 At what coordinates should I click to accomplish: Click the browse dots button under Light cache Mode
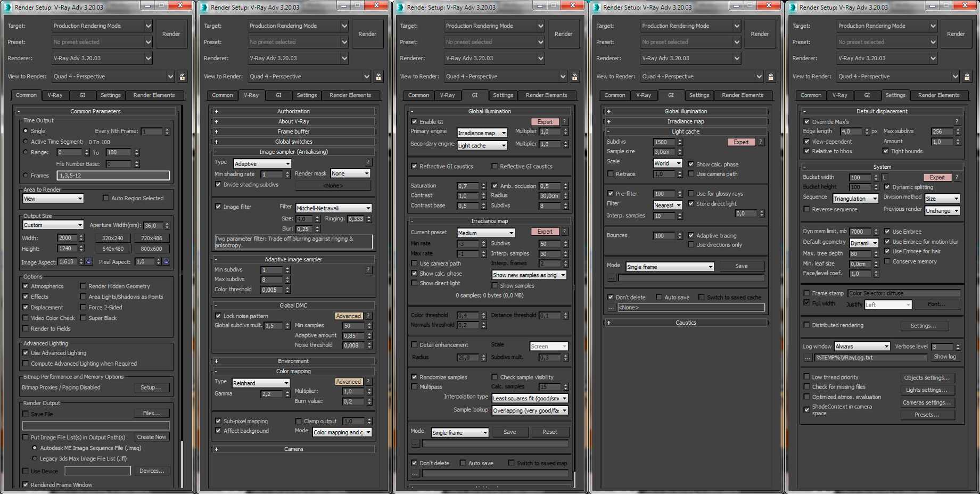point(611,278)
